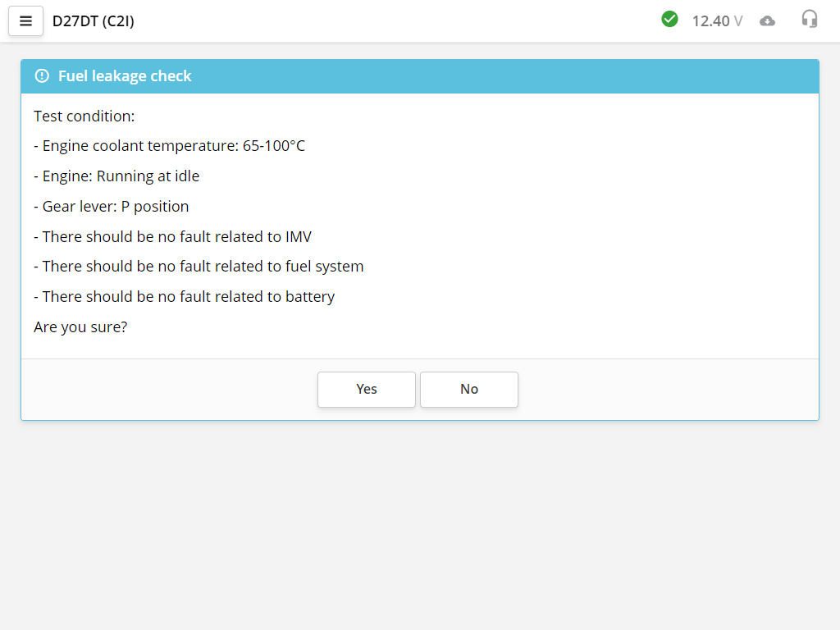Click the cloud download icon
Screen dimensions: 840x630
coord(767,21)
